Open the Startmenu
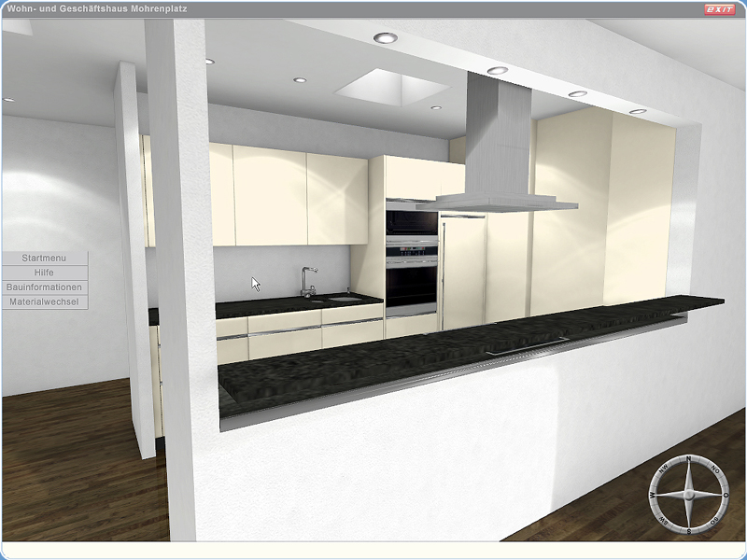 [45, 258]
